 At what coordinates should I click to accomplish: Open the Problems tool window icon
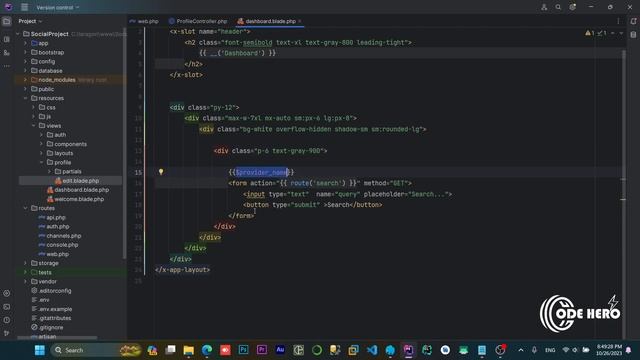(7, 320)
